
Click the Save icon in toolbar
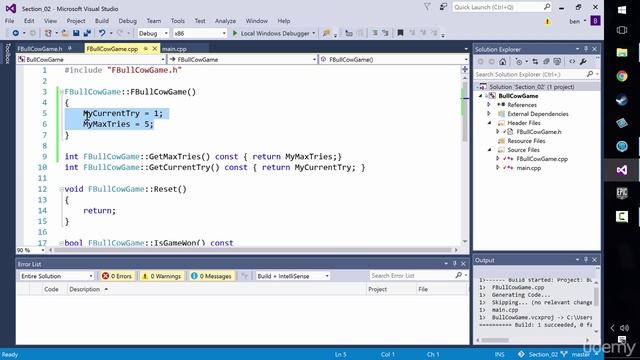pyautogui.click(x=76, y=33)
